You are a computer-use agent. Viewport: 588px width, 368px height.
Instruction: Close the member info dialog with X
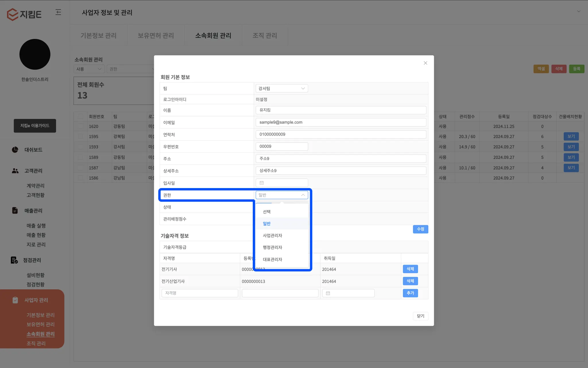click(425, 63)
